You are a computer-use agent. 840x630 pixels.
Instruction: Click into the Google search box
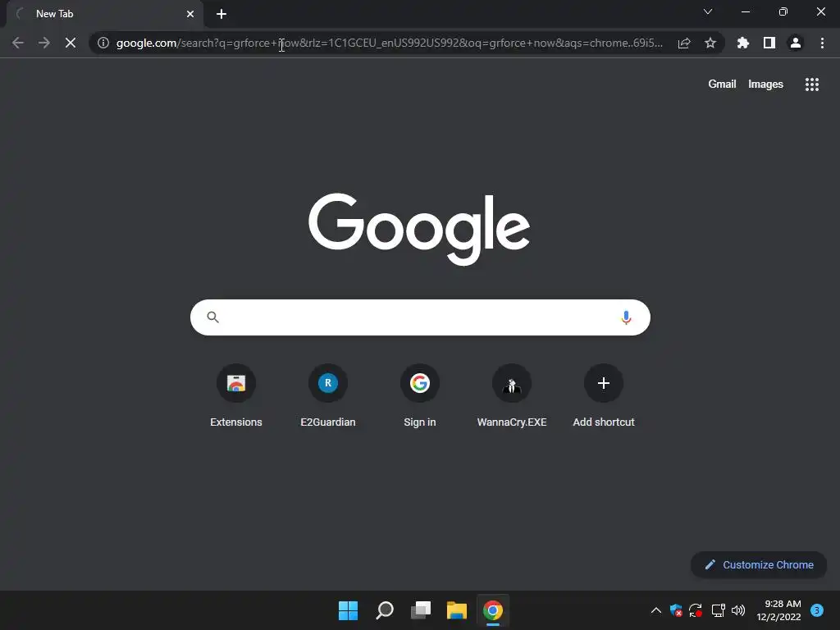point(420,317)
